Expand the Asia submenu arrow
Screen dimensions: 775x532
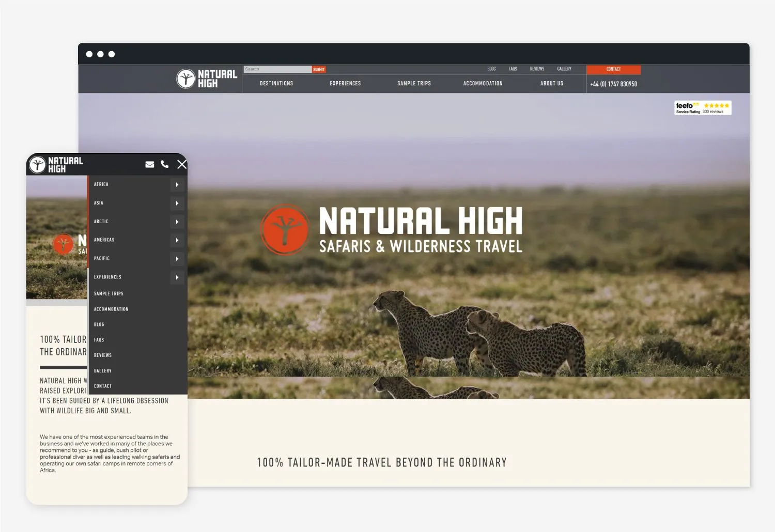click(177, 203)
